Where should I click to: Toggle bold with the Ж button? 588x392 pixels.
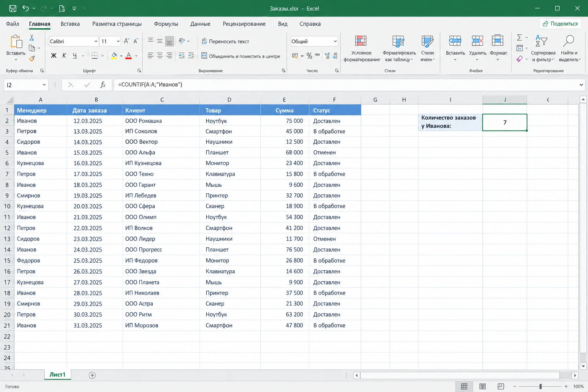coord(54,56)
